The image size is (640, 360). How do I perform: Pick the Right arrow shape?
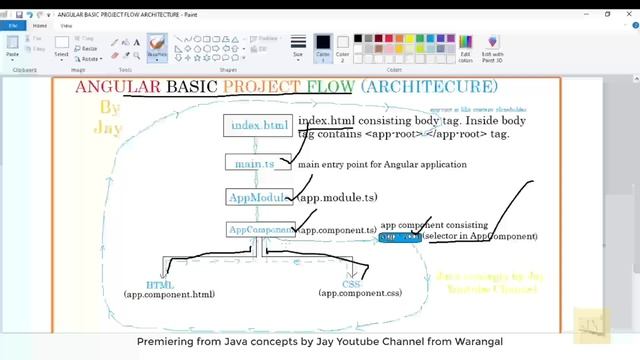tap(216, 49)
